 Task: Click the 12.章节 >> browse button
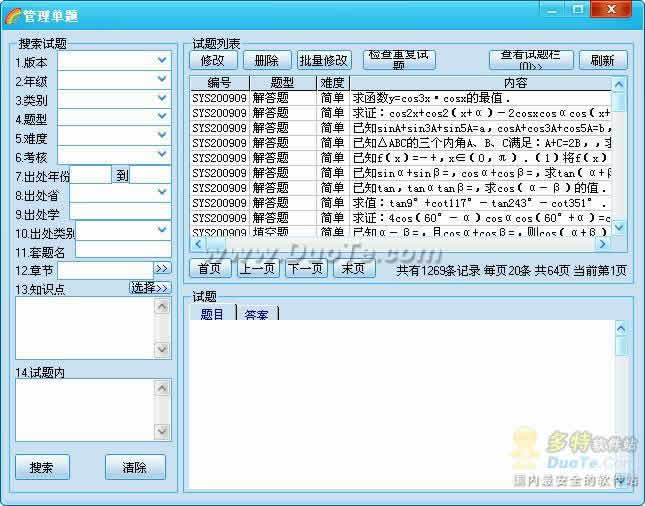(x=162, y=269)
